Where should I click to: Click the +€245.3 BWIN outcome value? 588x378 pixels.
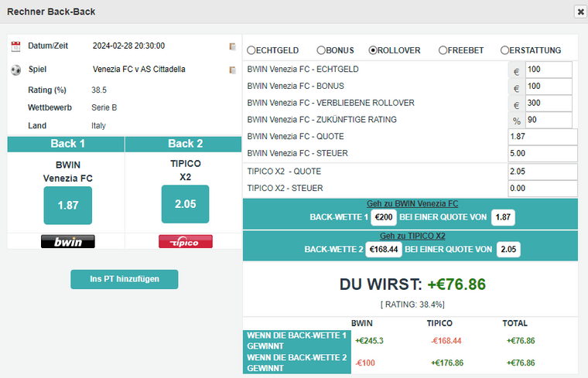point(369,341)
